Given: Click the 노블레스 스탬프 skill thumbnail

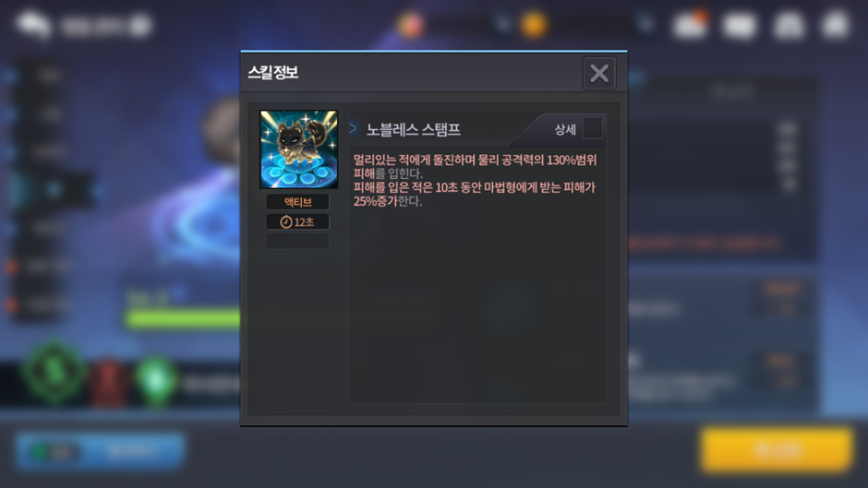Looking at the screenshot, I should tap(299, 149).
